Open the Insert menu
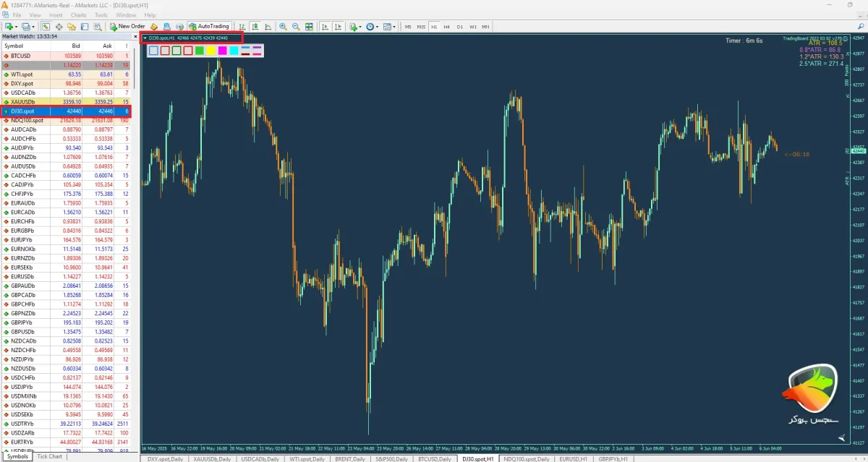 (56, 14)
